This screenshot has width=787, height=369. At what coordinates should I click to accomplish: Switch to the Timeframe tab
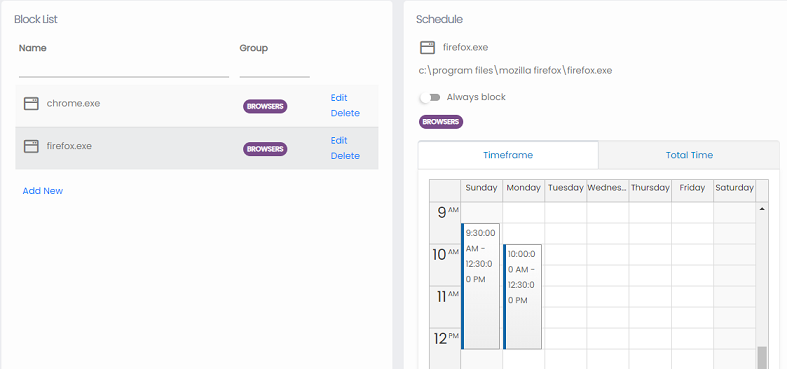point(508,155)
